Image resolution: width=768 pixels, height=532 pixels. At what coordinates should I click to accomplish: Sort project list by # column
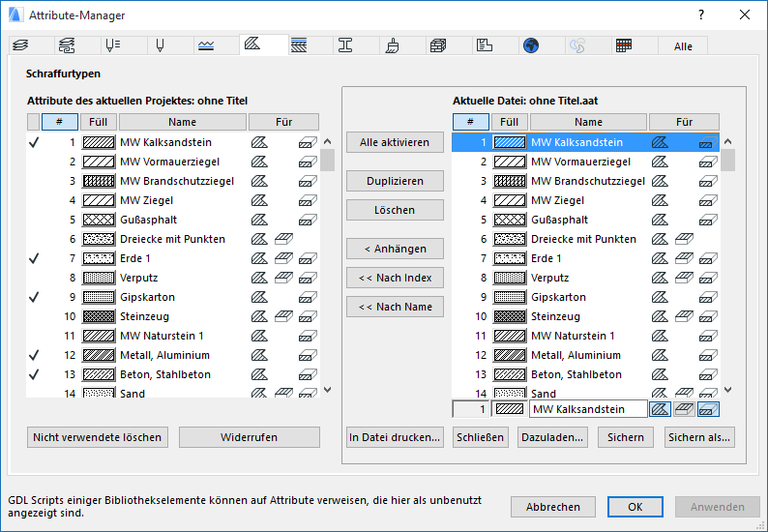point(59,122)
